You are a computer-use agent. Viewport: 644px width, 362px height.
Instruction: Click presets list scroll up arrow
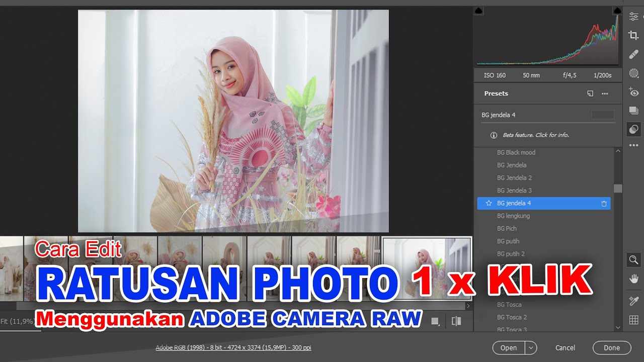618,151
